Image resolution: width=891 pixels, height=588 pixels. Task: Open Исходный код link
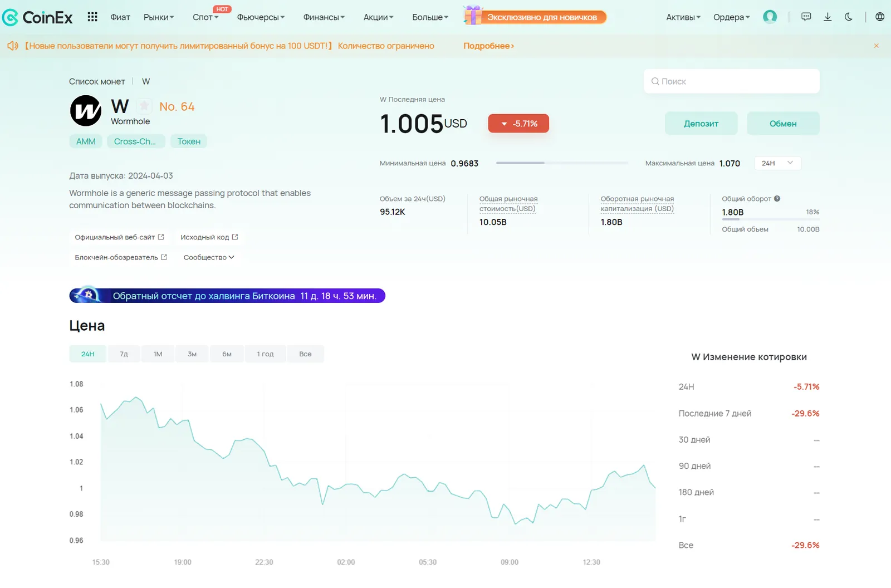coord(209,237)
